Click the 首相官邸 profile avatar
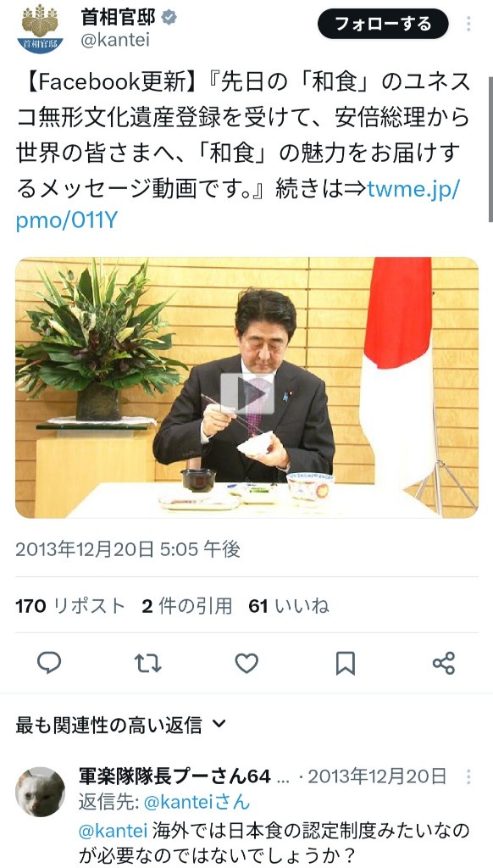The image size is (493, 868). (x=40, y=29)
